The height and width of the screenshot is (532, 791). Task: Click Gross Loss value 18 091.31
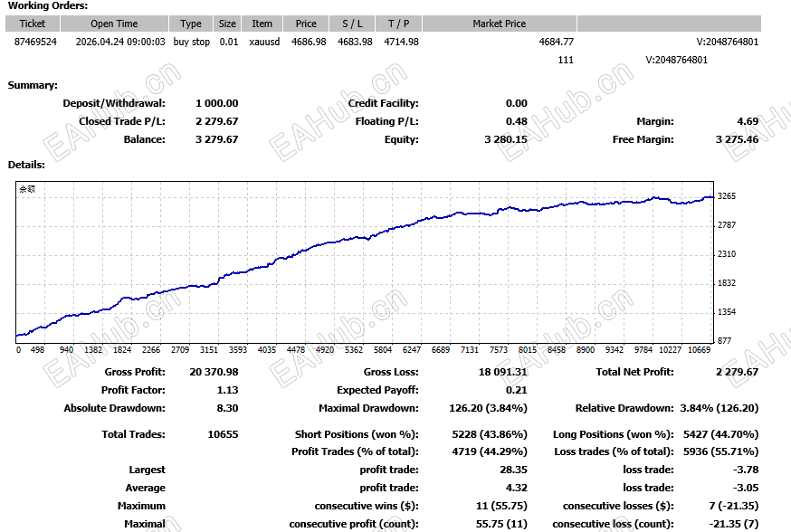click(503, 372)
